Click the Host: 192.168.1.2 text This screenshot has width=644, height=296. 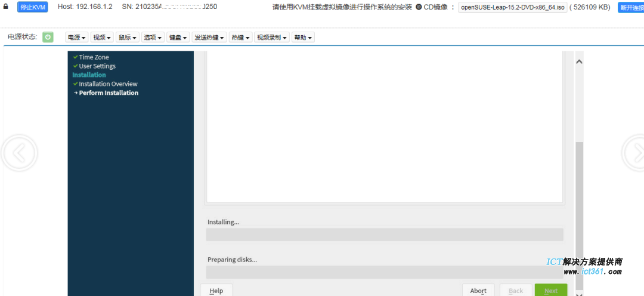(85, 7)
